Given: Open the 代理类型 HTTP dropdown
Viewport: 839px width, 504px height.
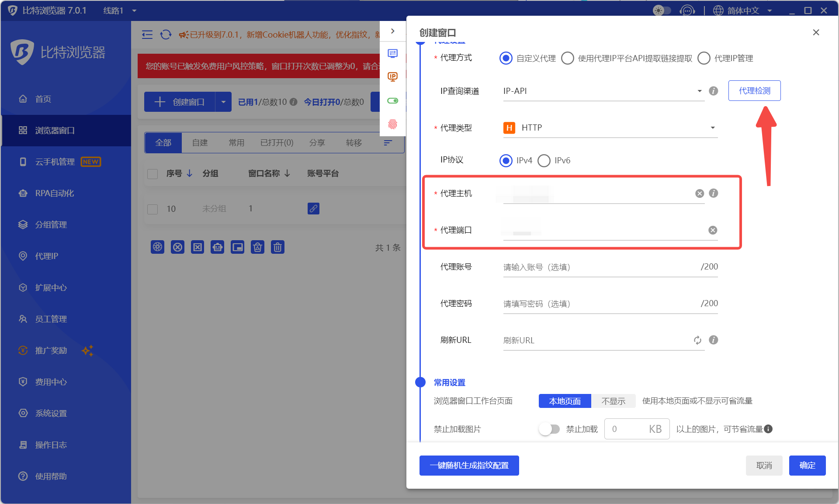Looking at the screenshot, I should click(610, 128).
